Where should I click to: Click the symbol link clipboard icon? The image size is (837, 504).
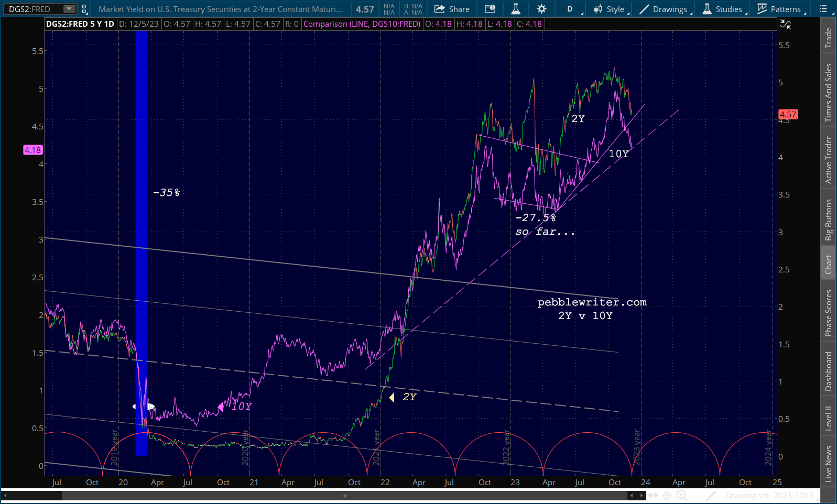point(84,9)
